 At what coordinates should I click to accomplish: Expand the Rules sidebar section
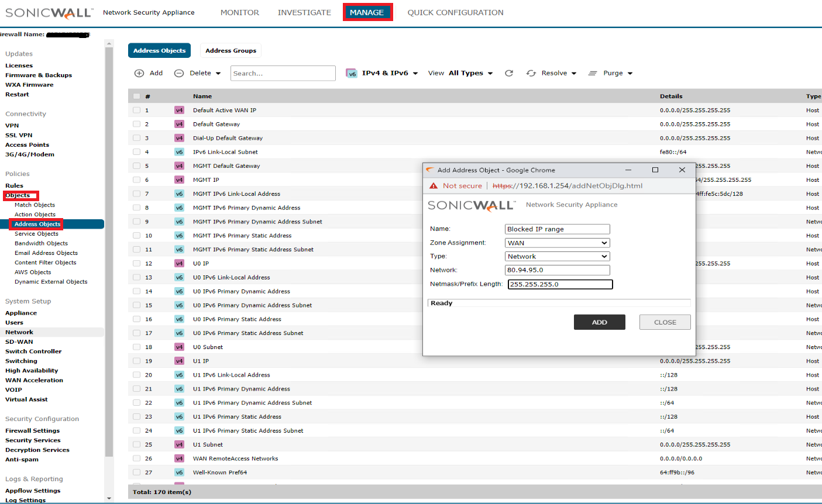[x=15, y=185]
